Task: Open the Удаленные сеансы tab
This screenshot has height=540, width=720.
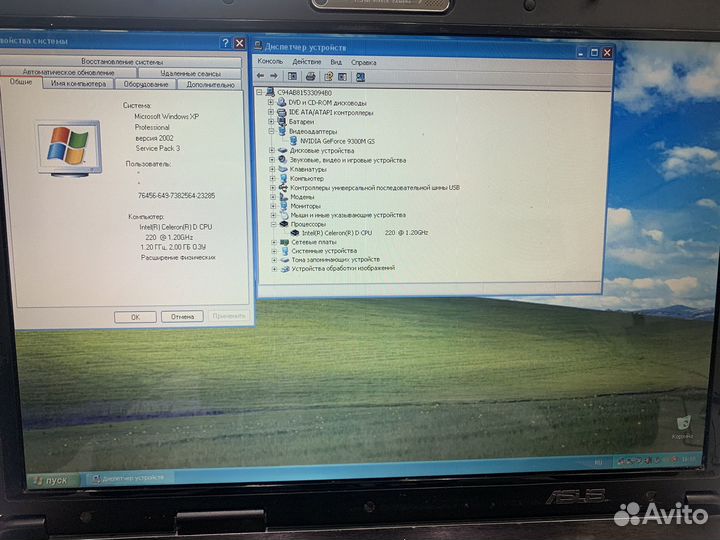Action: [191, 73]
